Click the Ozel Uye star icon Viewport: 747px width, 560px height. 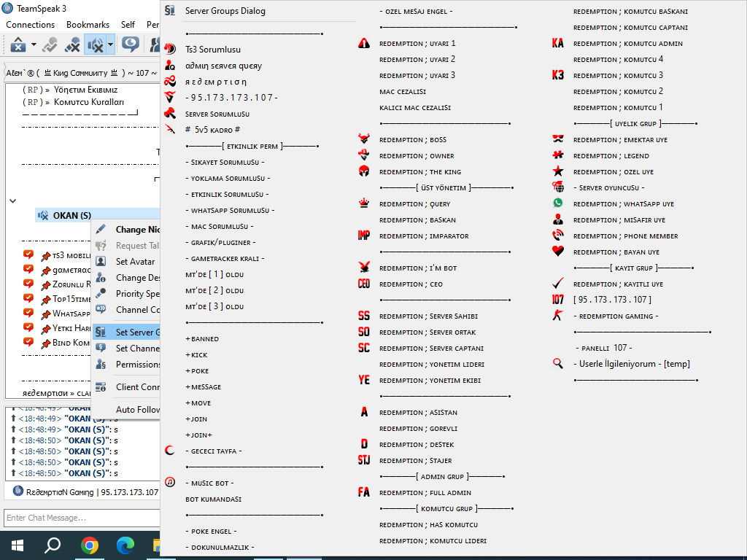[x=558, y=171]
